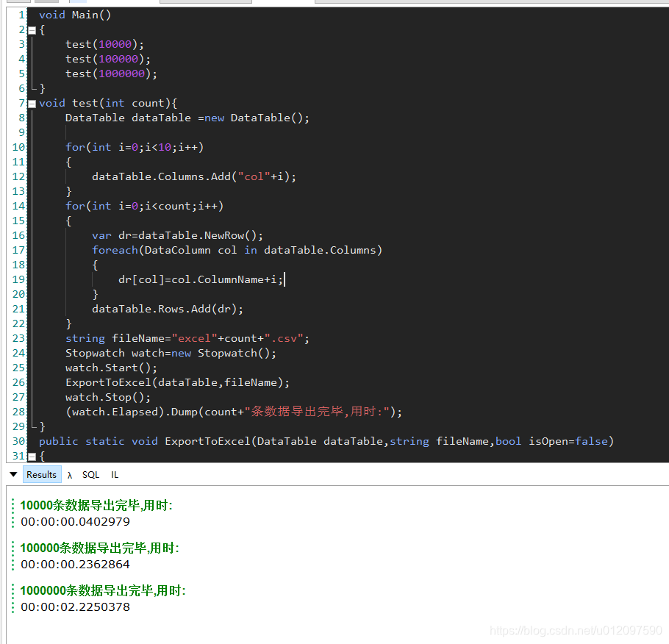This screenshot has width=669, height=644.
Task: Click the line test(10000);
Action: [104, 44]
